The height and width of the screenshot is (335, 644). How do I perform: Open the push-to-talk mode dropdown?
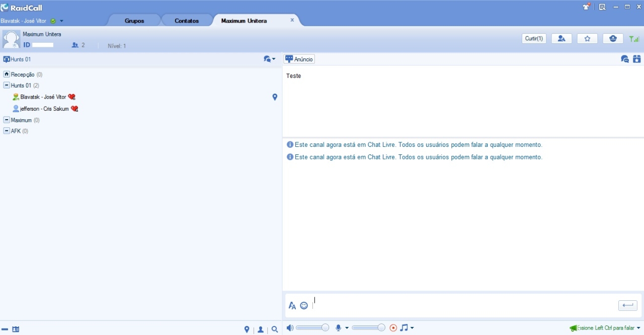click(x=638, y=328)
